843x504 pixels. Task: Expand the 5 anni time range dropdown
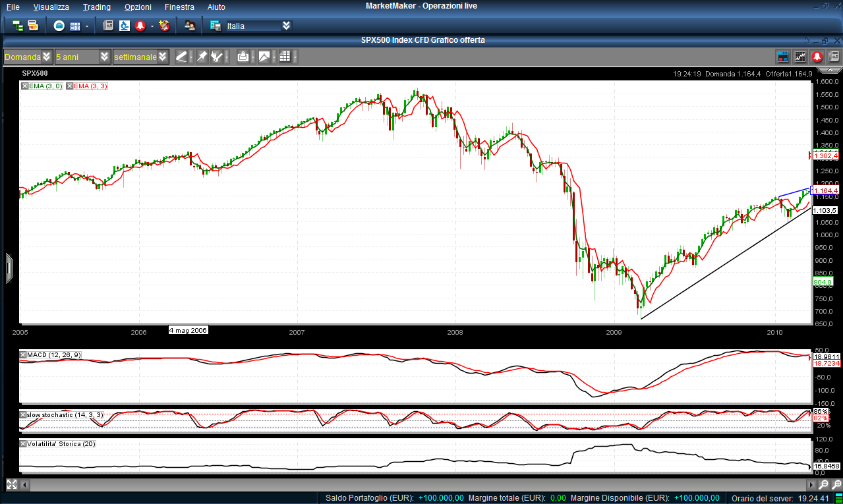coord(104,57)
